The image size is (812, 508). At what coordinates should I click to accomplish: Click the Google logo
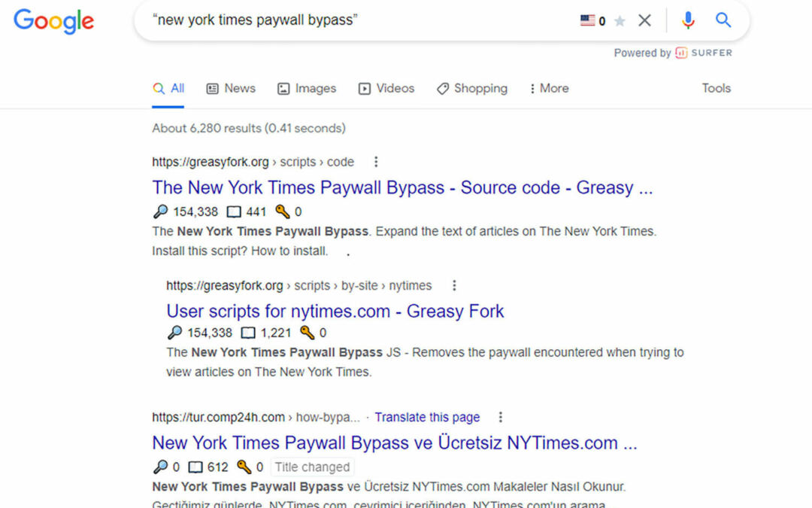(x=53, y=21)
